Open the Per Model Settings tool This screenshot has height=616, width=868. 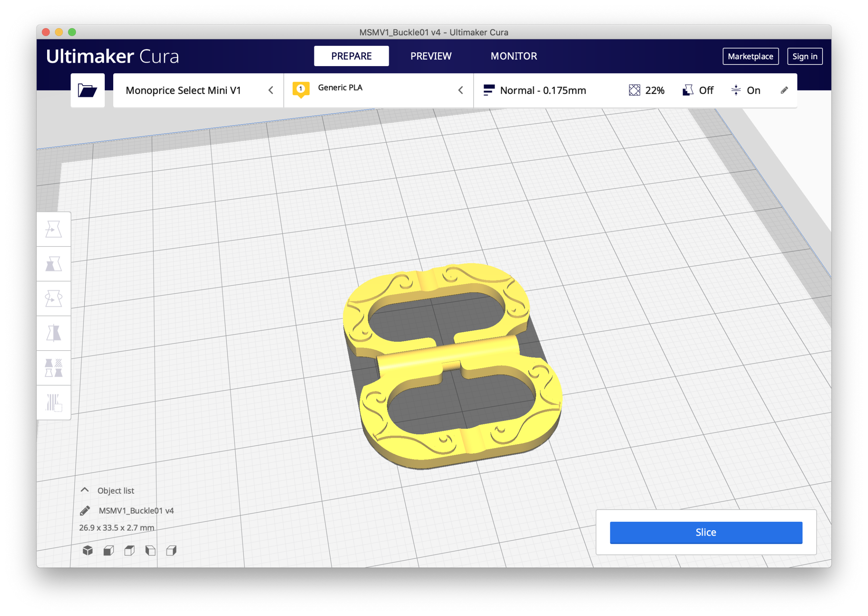54,368
